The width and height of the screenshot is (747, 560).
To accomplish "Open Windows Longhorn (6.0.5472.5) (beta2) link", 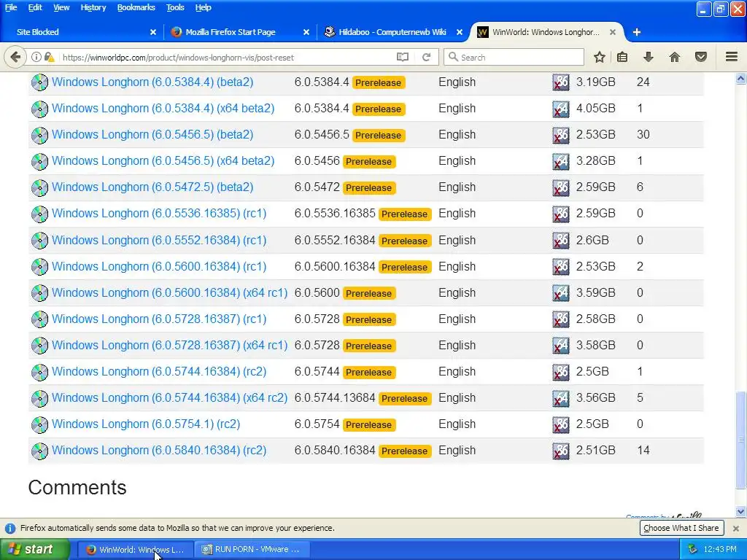I will pyautogui.click(x=152, y=187).
